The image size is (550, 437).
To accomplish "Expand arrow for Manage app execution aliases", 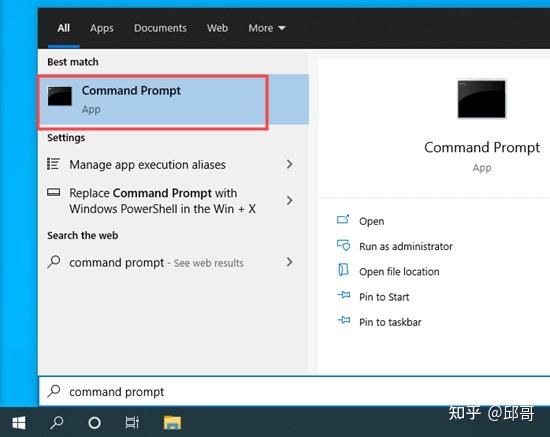I will 289,164.
